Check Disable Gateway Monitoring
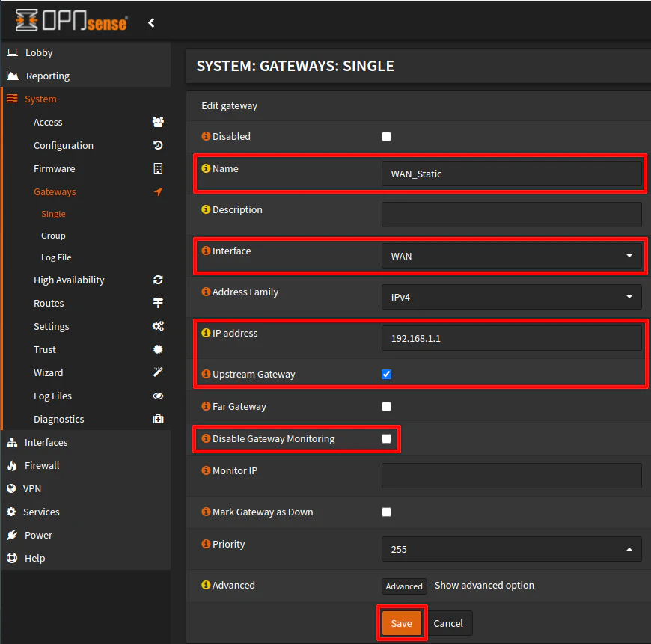Screen dimensions: 651x644 (387, 438)
